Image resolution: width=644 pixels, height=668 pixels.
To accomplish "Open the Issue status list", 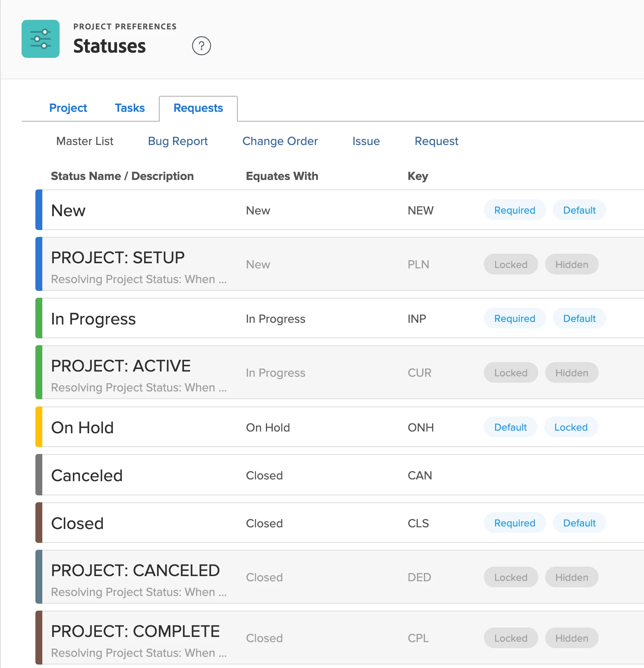I will pos(366,141).
